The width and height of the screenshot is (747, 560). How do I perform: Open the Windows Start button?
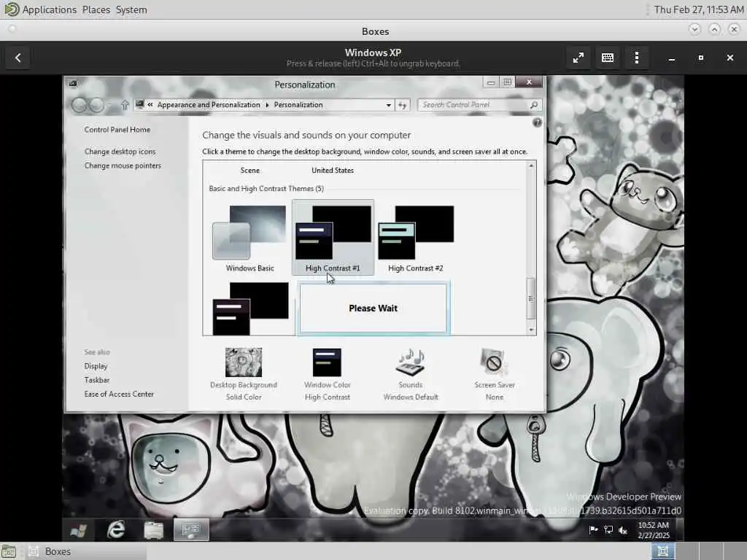(x=79, y=530)
